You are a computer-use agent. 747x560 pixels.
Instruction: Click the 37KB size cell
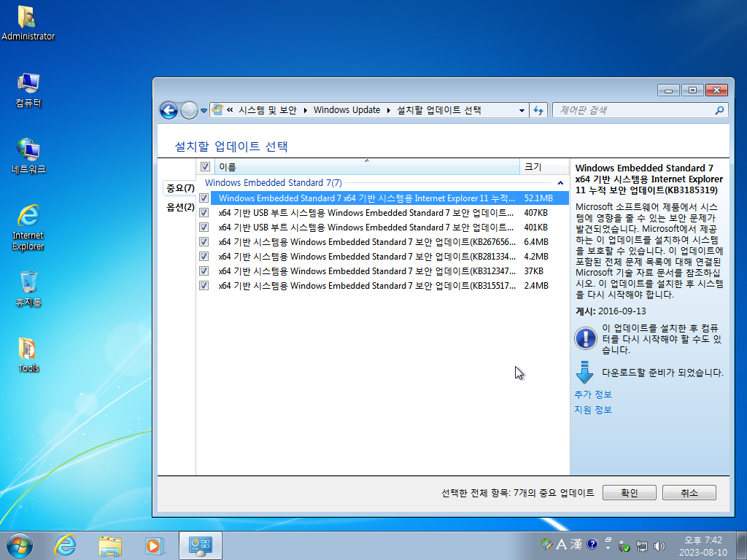pos(533,271)
